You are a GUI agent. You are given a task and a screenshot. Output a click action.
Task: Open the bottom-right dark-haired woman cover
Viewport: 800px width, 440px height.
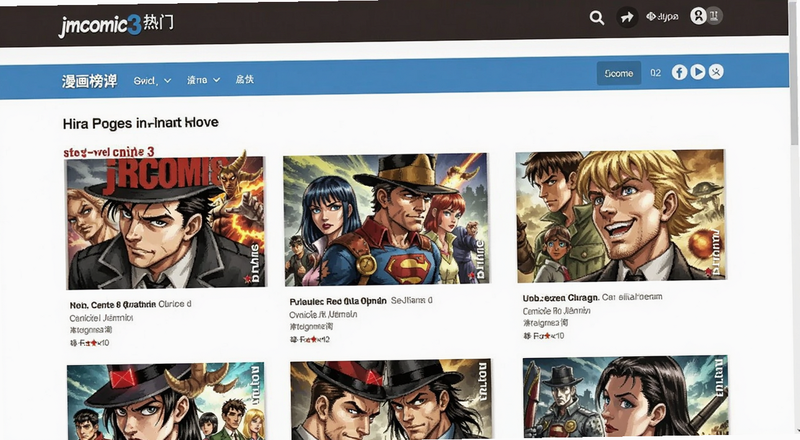tap(626, 397)
